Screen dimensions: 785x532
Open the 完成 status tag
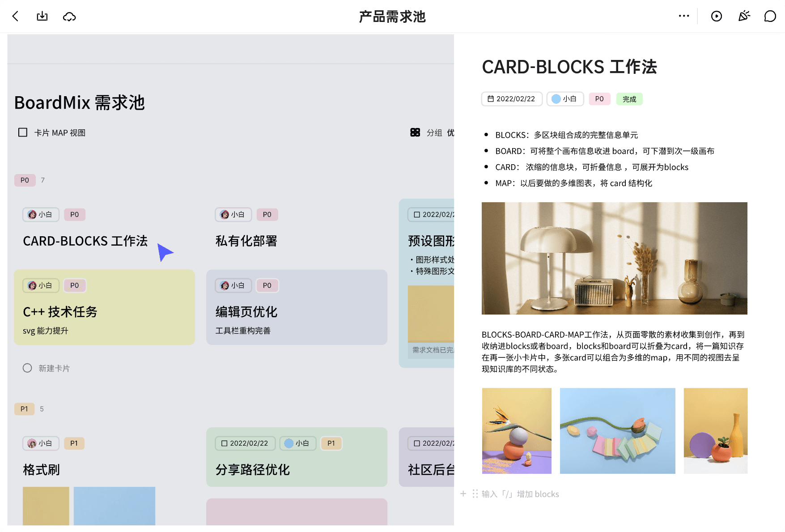click(629, 99)
